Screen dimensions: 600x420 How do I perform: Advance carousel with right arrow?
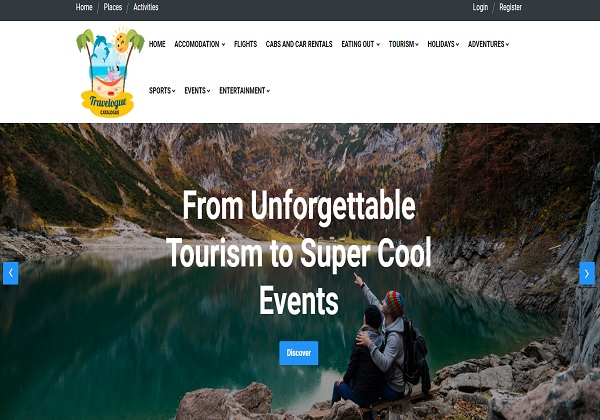(x=587, y=273)
